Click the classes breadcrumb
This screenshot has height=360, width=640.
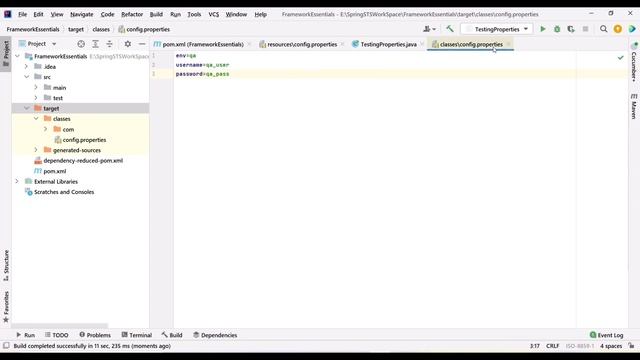(x=101, y=29)
